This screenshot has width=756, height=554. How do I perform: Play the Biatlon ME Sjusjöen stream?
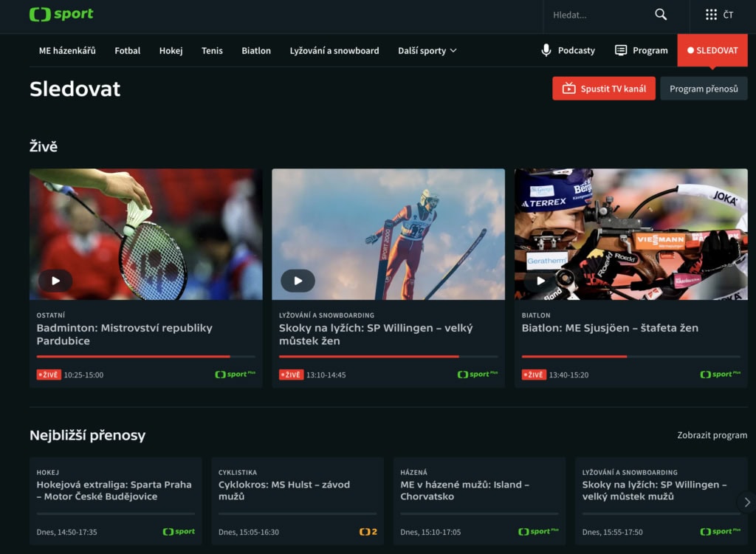point(540,281)
